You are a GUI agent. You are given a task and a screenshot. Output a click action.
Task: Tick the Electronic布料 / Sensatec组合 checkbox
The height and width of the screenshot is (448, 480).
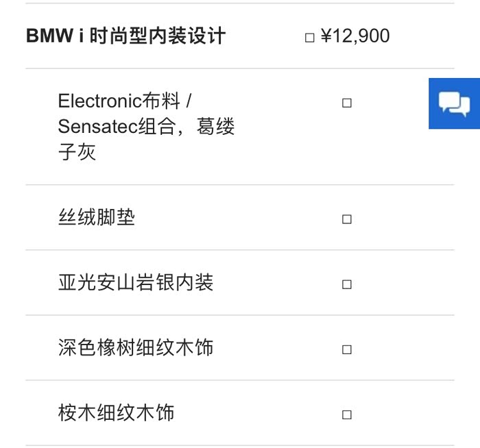click(x=346, y=103)
